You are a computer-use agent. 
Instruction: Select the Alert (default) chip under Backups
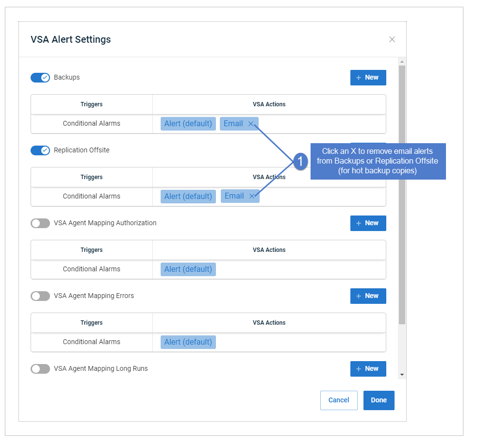tap(188, 124)
